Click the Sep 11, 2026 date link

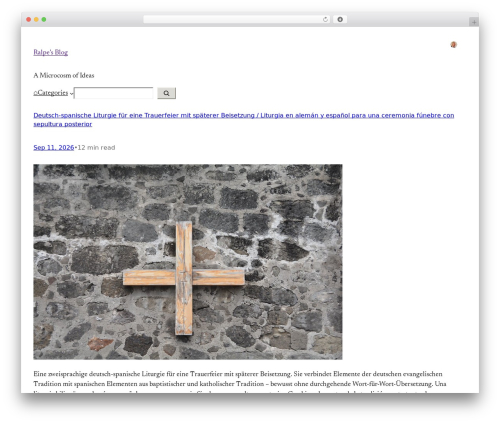pyautogui.click(x=54, y=148)
